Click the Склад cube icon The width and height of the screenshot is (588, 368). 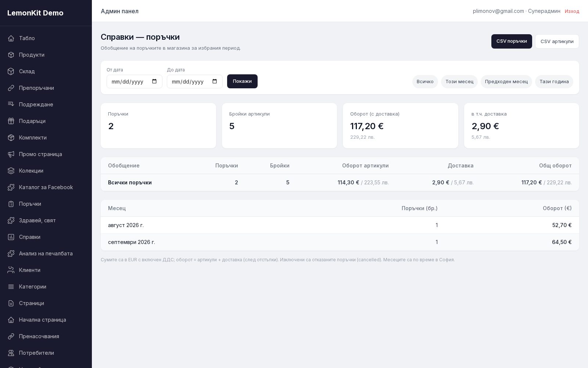[x=11, y=71]
